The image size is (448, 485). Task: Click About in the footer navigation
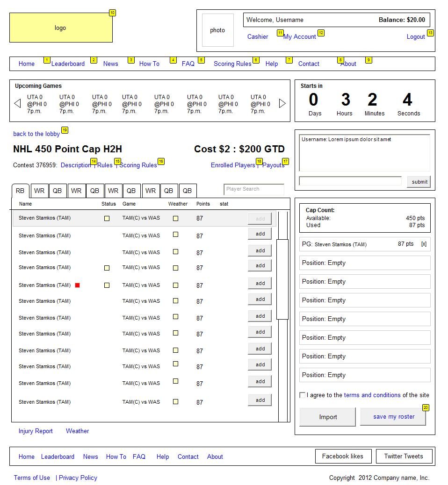point(215,456)
